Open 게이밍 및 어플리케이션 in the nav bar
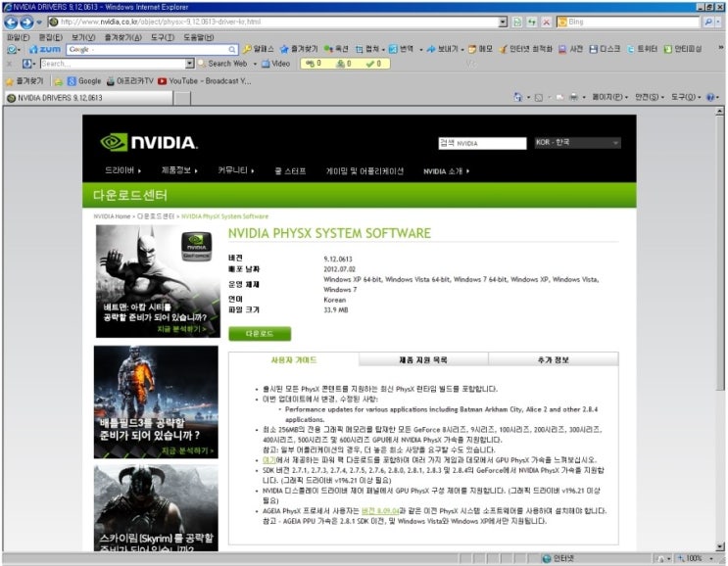The image size is (728, 566). pyautogui.click(x=364, y=171)
